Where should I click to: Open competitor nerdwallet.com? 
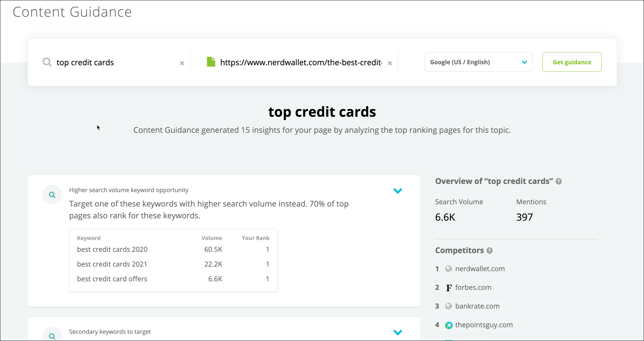coord(480,269)
